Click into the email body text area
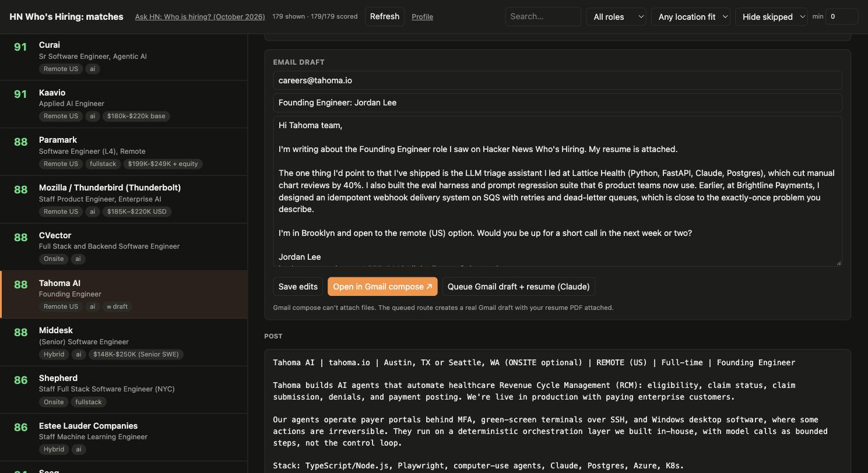Image resolution: width=868 pixels, height=473 pixels. (557, 191)
